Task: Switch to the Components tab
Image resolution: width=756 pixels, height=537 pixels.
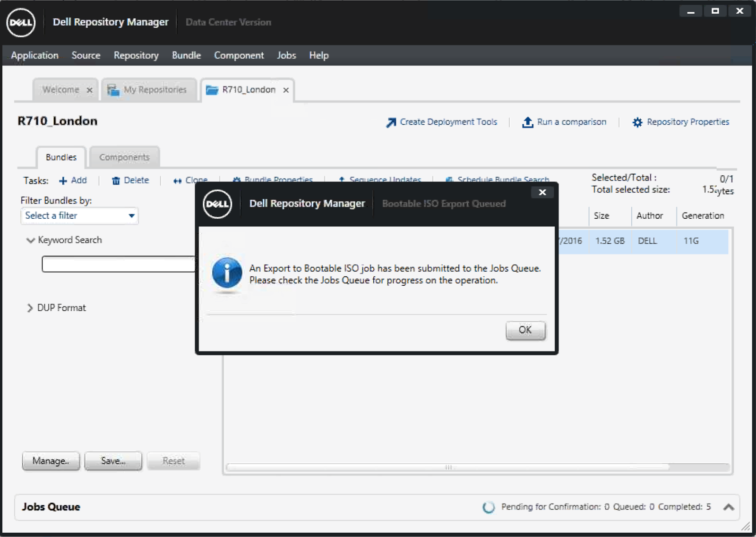Action: coord(124,157)
